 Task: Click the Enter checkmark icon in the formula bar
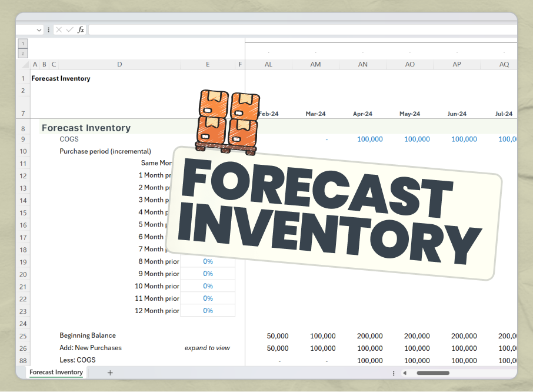[69, 29]
